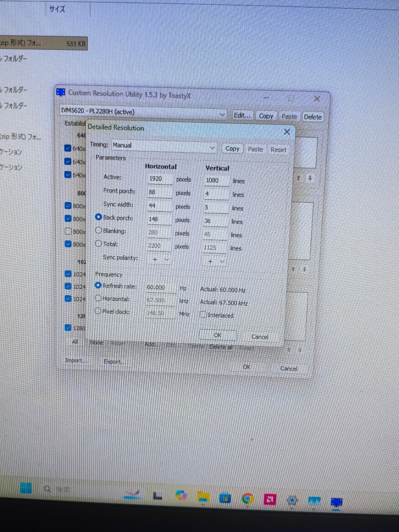Enable the Interlaced checkbox
The width and height of the screenshot is (399, 532).
tap(203, 315)
